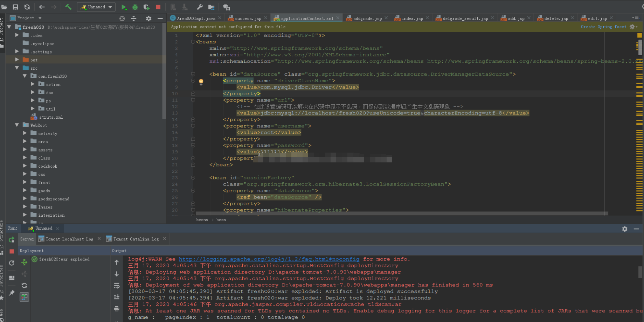644x322 pixels.
Task: Click the Synchronize toolbar icon
Action: pos(27,7)
